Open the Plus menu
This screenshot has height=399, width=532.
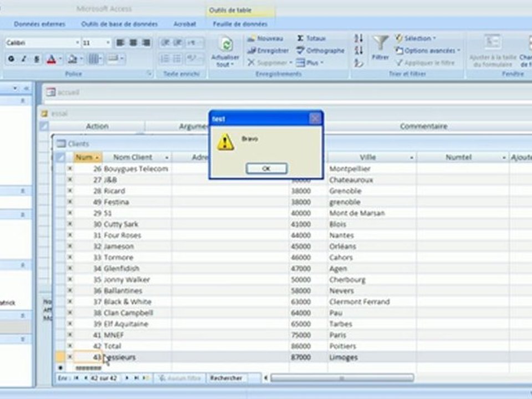click(x=310, y=63)
